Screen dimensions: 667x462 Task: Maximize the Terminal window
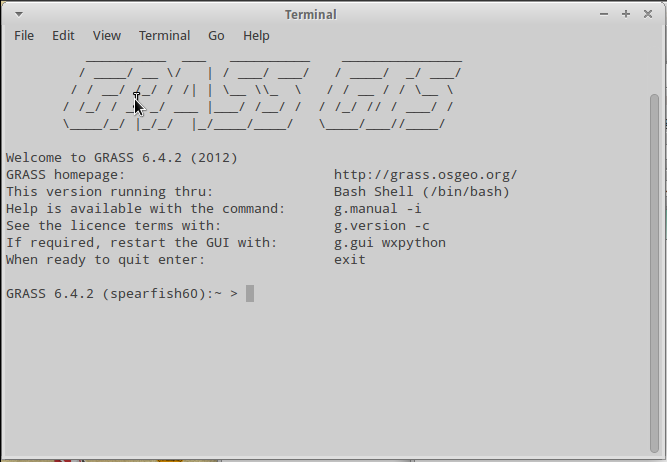tap(626, 14)
